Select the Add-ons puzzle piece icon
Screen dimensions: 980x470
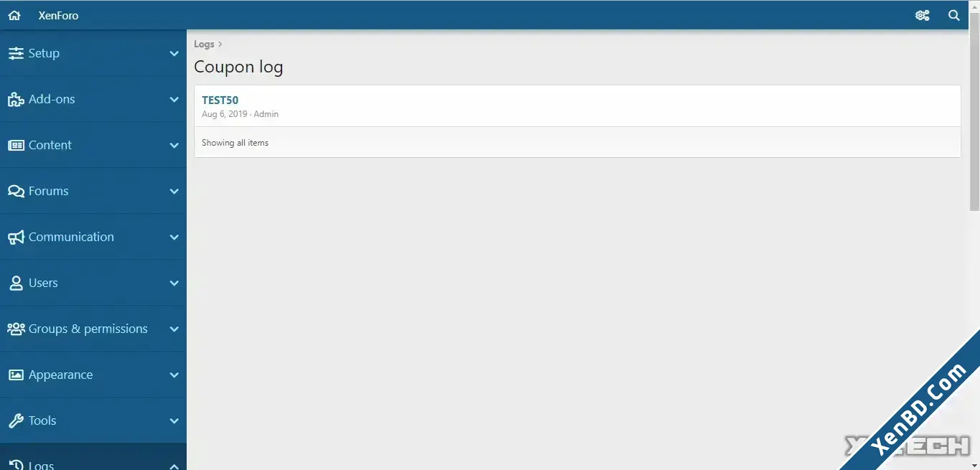(16, 99)
